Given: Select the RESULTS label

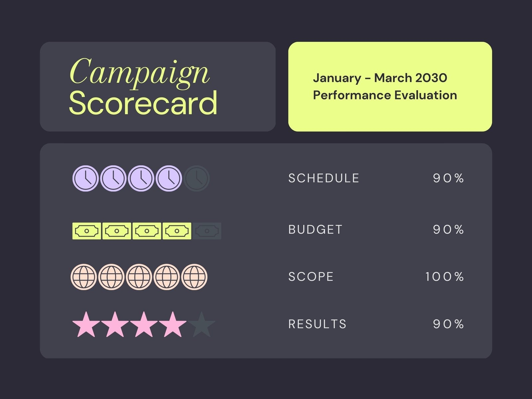Looking at the screenshot, I should point(317,324).
